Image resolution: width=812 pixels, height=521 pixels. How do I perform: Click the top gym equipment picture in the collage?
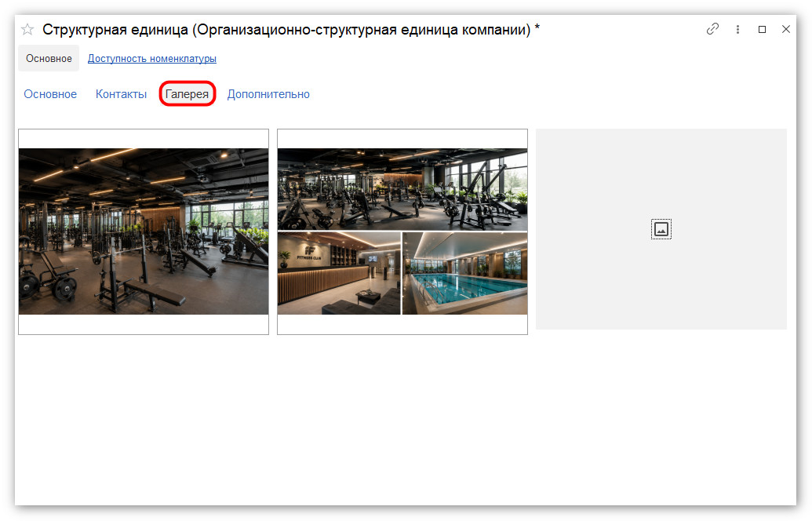click(402, 190)
